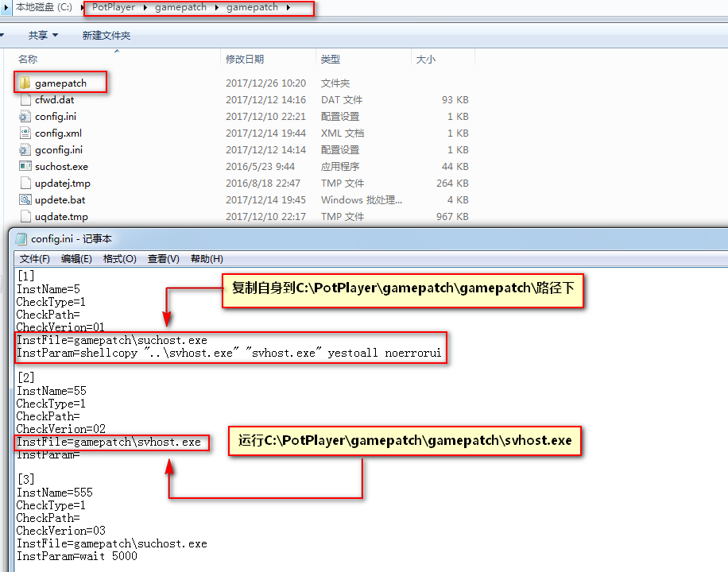The image size is (728, 572).
Task: Select the updatej.tmp file icon
Action: 25,184
